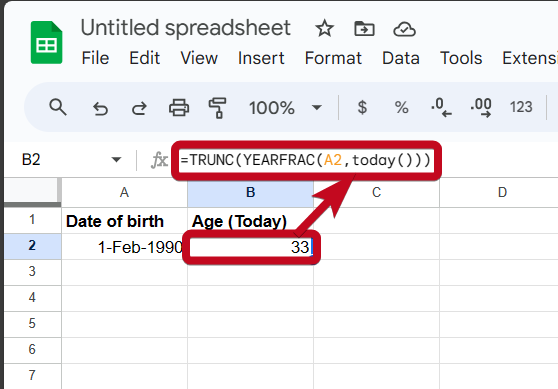Select row 3 header

coord(32,272)
